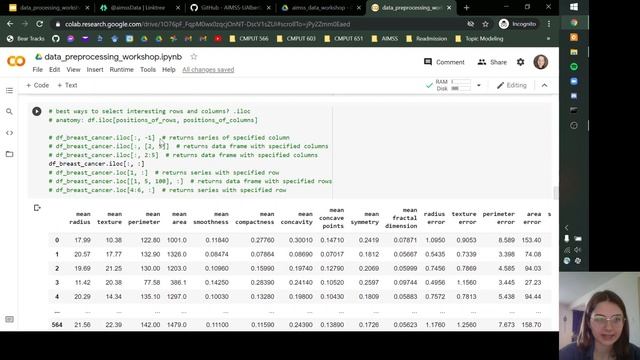Viewport: 640px width, 360px height.
Task: Click the speaker's webcam video thumbnail
Action: point(599,316)
